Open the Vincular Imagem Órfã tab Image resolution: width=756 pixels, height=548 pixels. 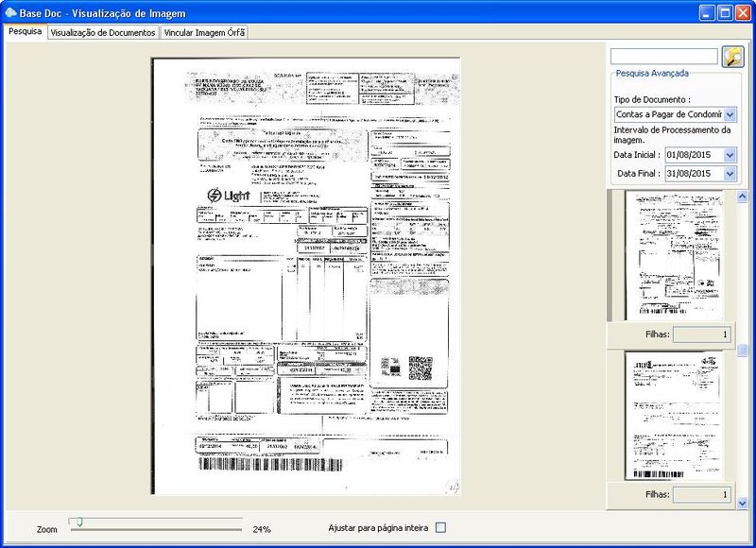pos(204,32)
